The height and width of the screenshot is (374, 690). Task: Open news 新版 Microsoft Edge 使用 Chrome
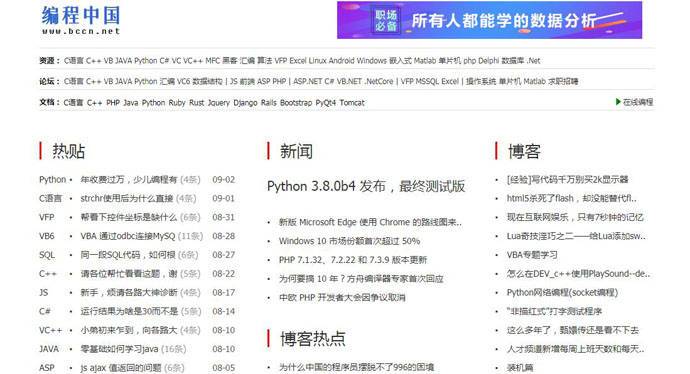[370, 223]
